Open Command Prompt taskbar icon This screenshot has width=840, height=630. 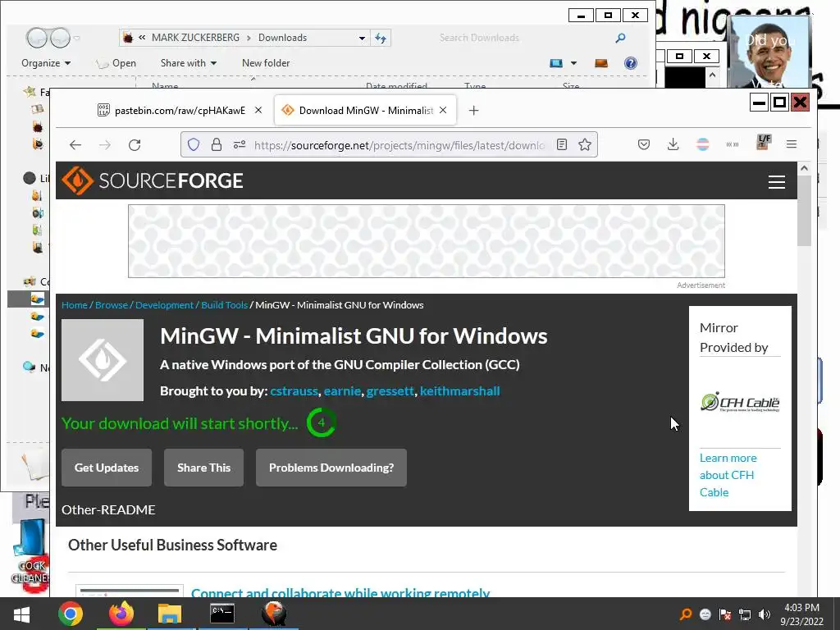(x=221, y=614)
